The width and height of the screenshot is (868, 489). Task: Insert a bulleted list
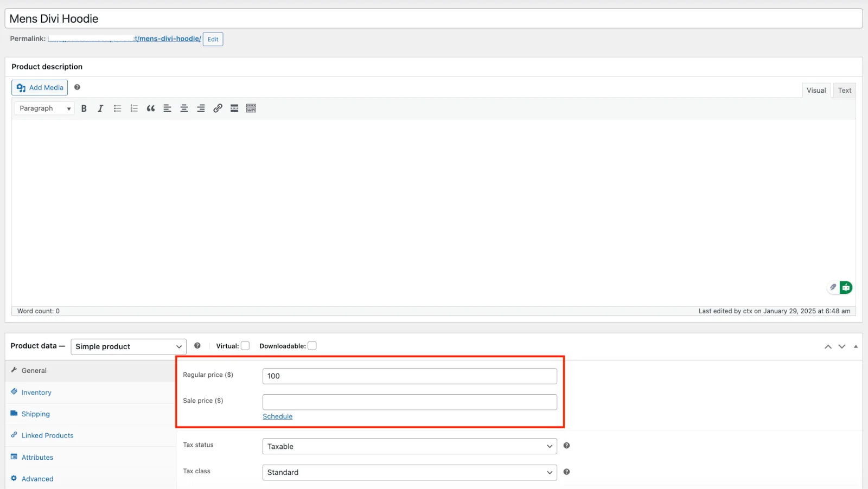pos(117,108)
